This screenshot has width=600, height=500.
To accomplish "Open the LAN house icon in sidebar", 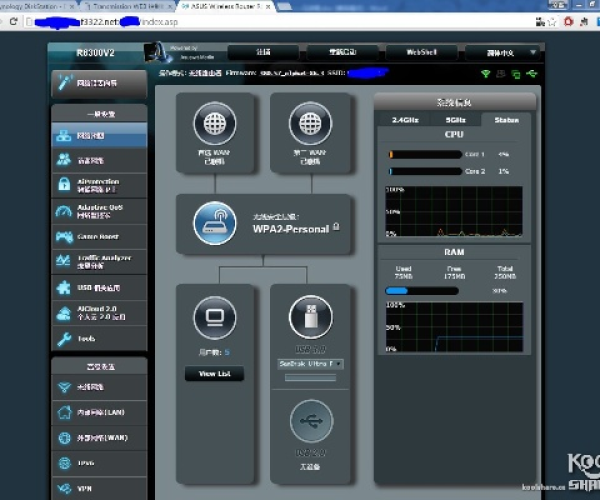I will pos(64,412).
